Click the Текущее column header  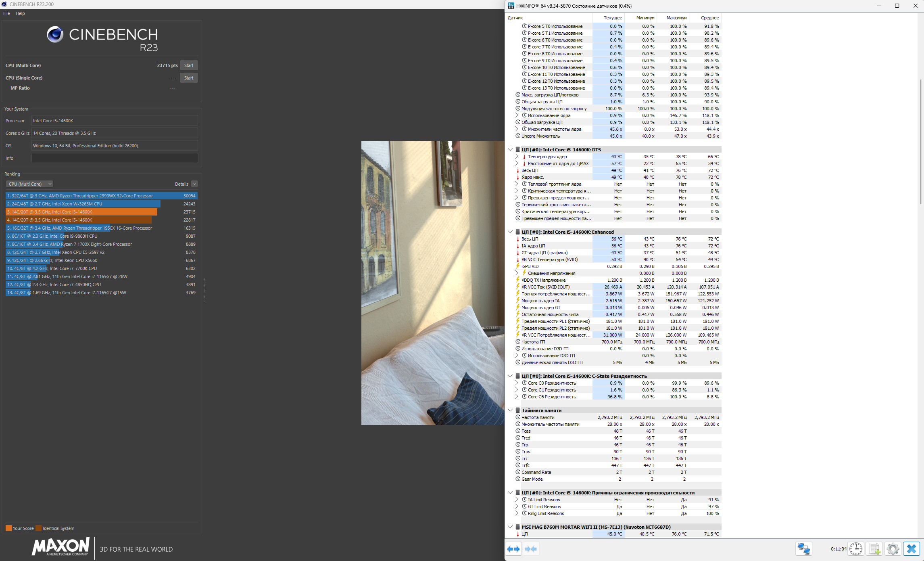tap(608, 18)
